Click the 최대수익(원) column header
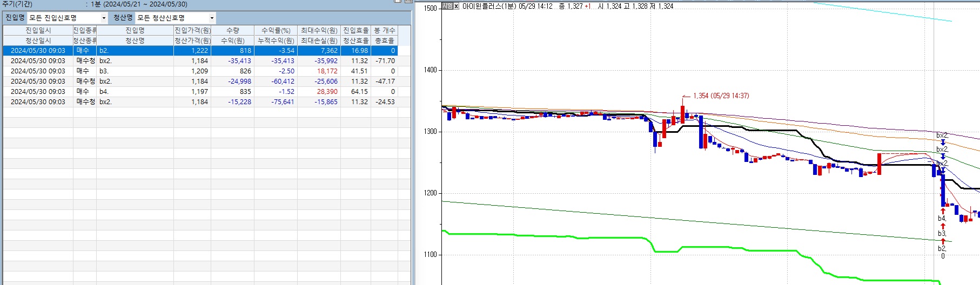Viewport: 980px width, 285px height. click(319, 30)
